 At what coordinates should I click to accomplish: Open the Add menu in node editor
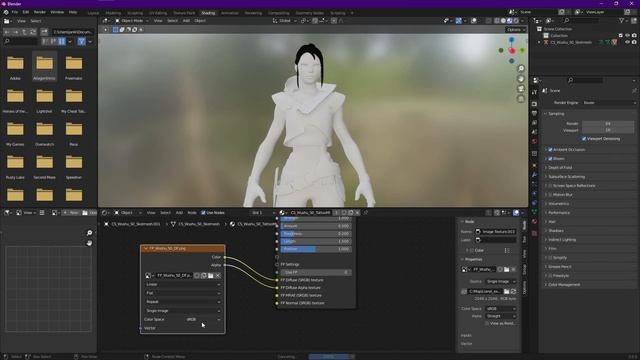(179, 213)
